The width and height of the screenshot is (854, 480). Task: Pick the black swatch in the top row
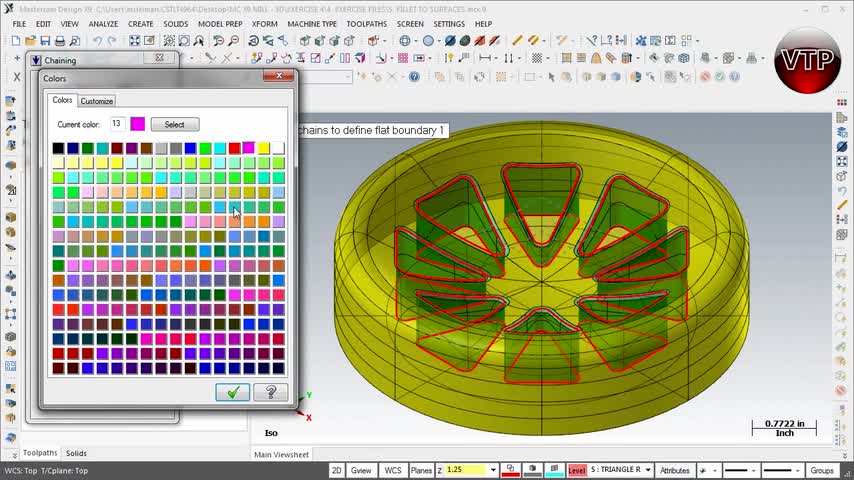tap(58, 148)
